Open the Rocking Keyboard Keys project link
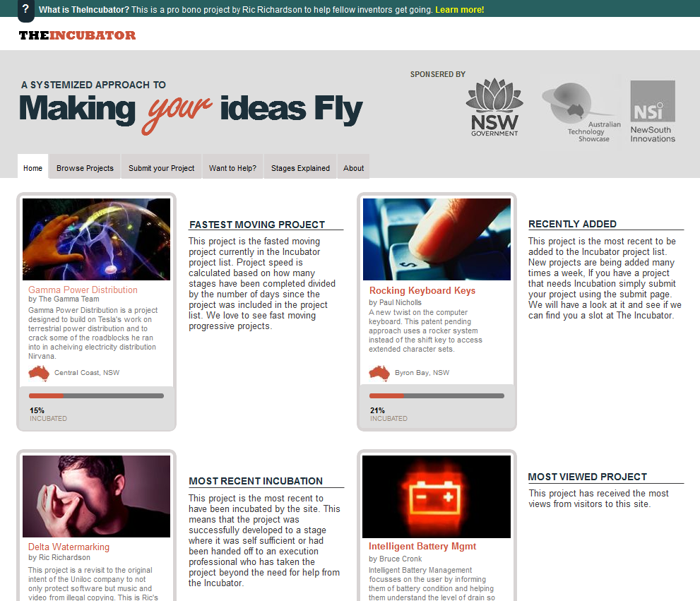This screenshot has width=700, height=601. 422,290
